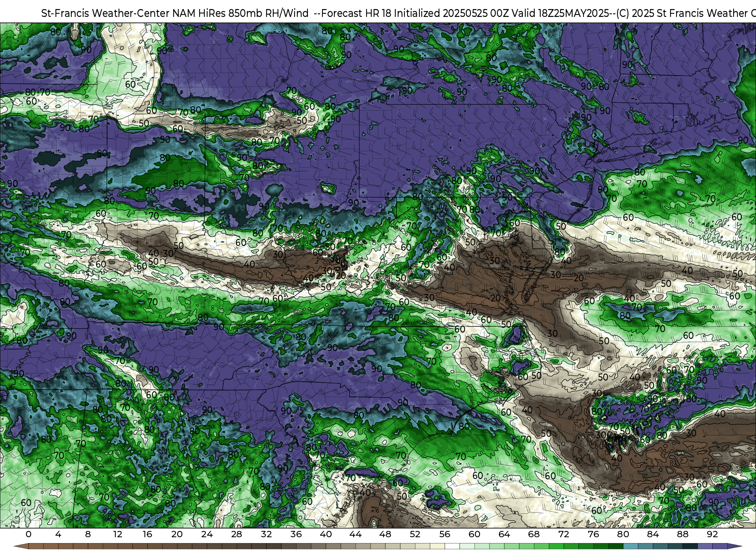
Task: Click the color scale tick label 44
Action: click(x=356, y=534)
